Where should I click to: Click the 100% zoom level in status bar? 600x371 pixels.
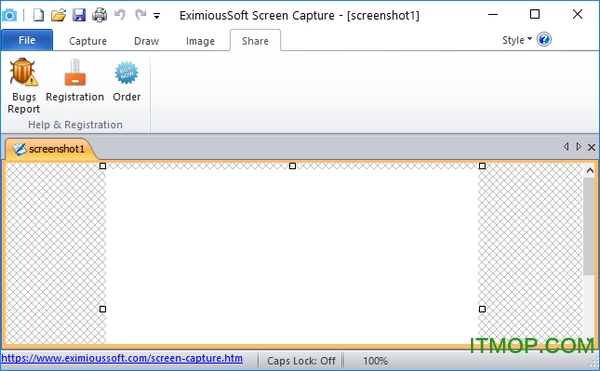pos(375,361)
